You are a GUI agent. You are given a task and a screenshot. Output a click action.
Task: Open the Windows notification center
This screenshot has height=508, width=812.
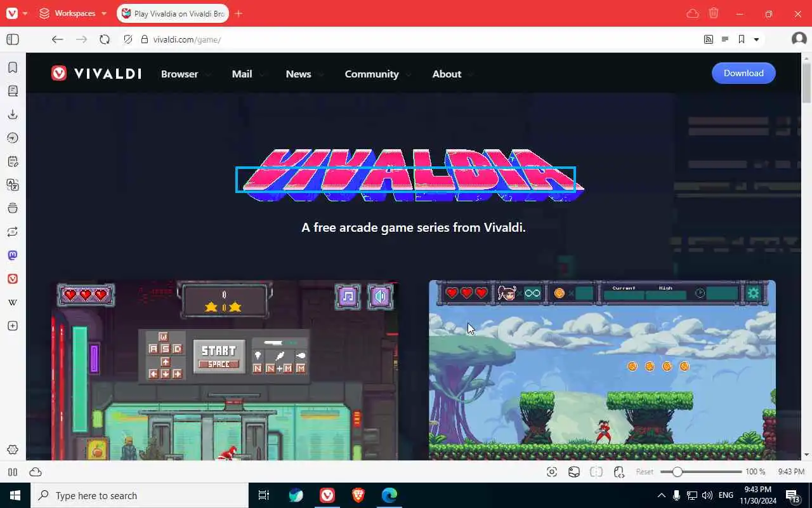(x=793, y=495)
